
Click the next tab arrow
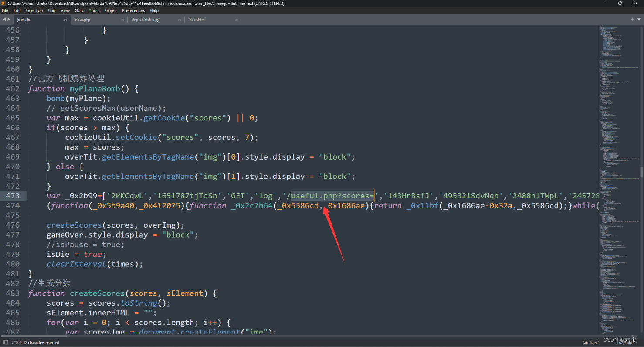pyautogui.click(x=9, y=20)
